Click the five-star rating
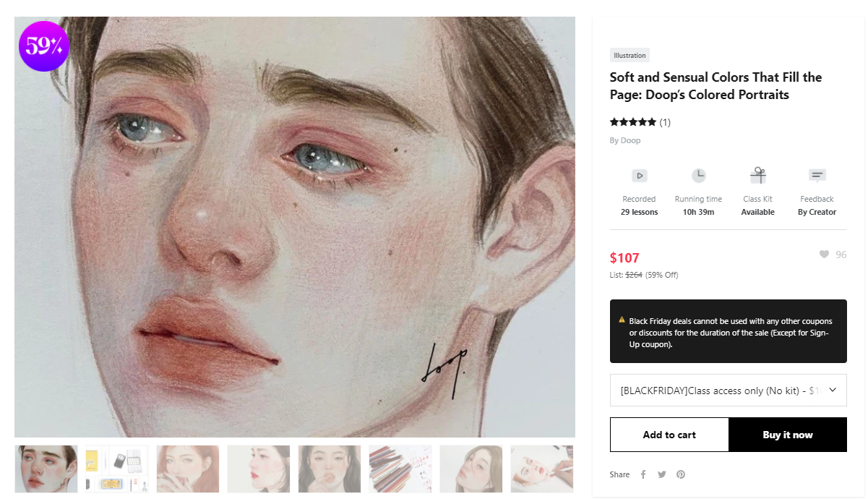Viewport: 868px width, 499px height. [x=633, y=122]
